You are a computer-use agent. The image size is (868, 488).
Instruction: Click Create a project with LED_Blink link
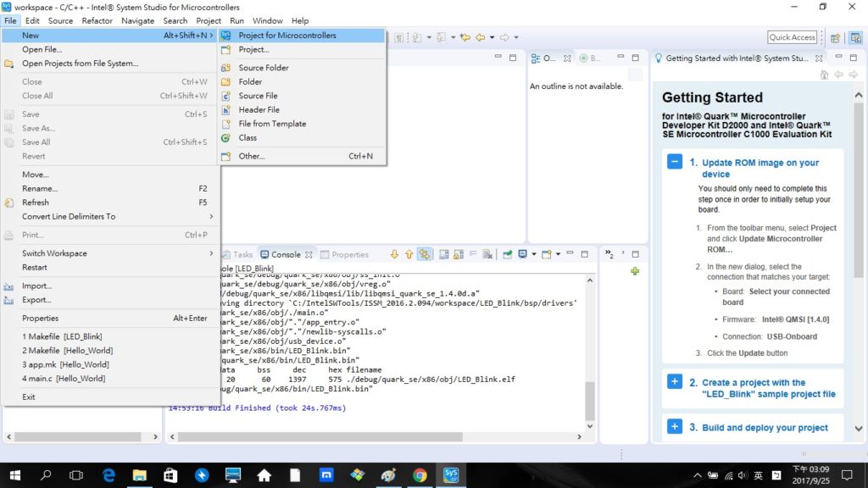coord(768,388)
